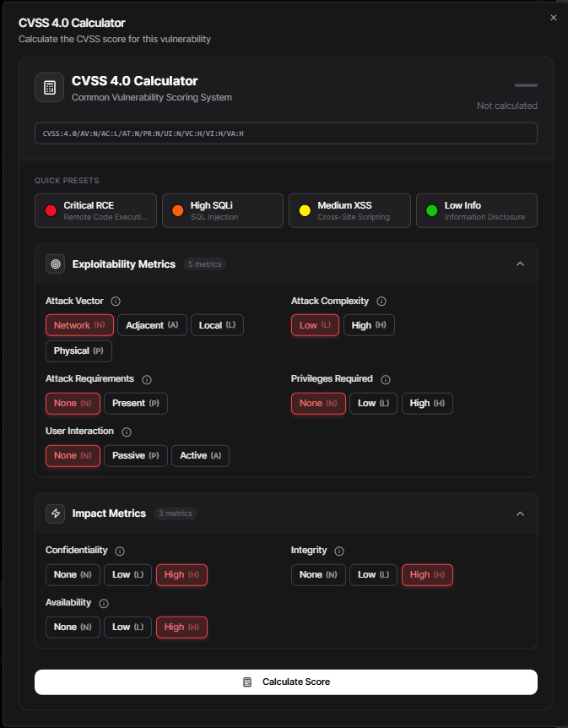
Task: Open the Confidentiality info icon
Action: (120, 551)
